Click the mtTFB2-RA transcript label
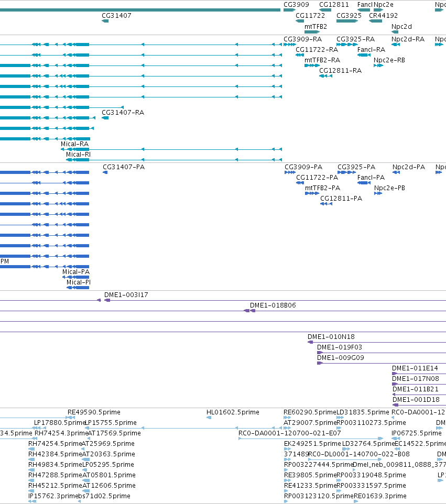Image resolution: width=446 pixels, height=504 pixels. tap(322, 60)
